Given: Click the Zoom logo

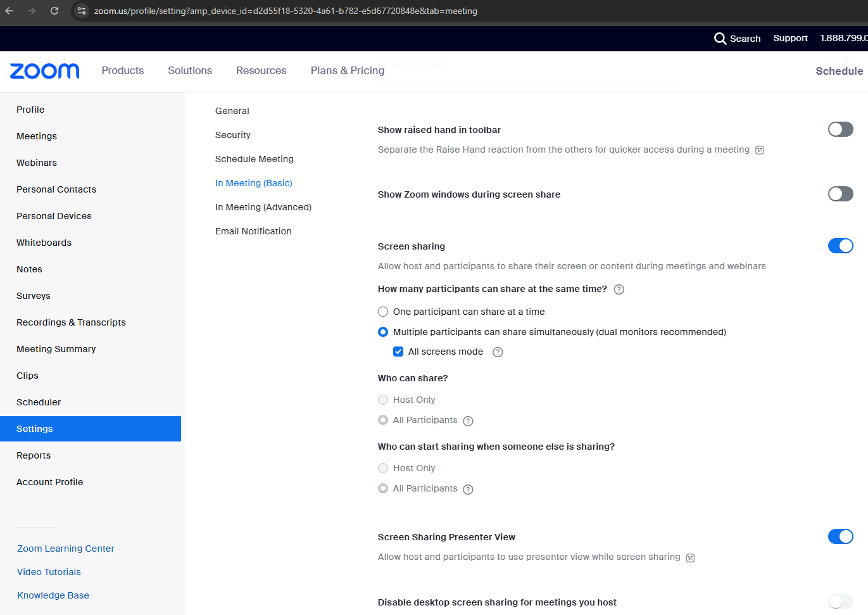Looking at the screenshot, I should [44, 71].
